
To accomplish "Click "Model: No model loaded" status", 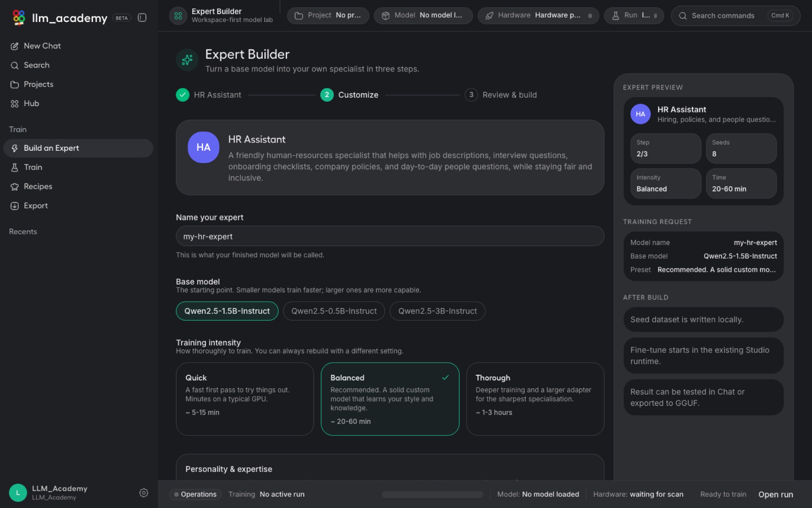I will coord(538,494).
